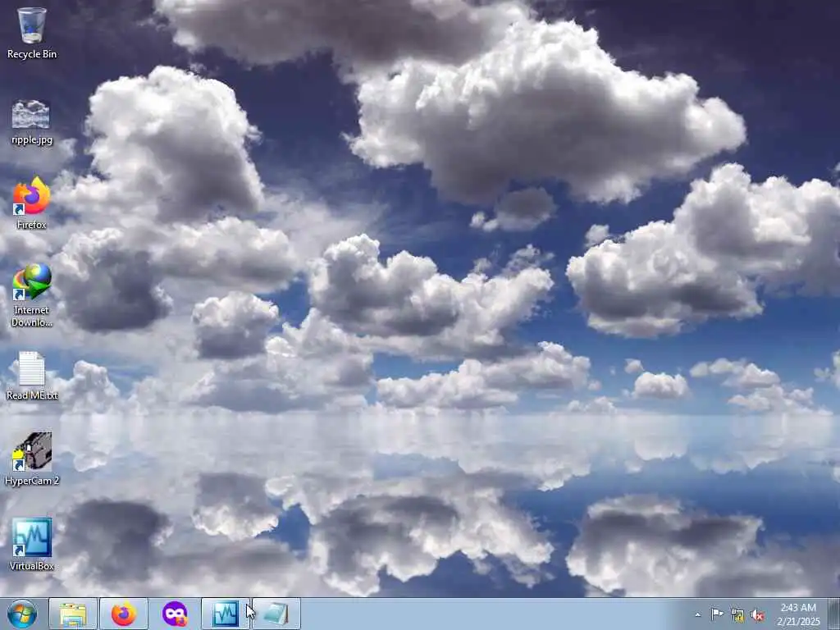The image size is (840, 630).
Task: Switch to VirtualBox taskbar button
Action: coord(225,614)
